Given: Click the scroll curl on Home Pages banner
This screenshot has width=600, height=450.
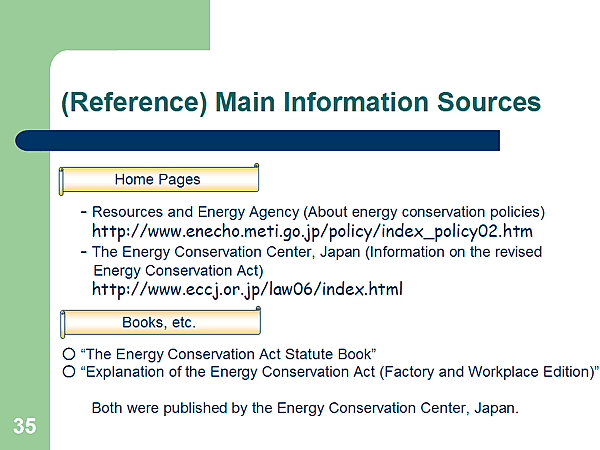Looking at the screenshot, I should coord(66,180).
